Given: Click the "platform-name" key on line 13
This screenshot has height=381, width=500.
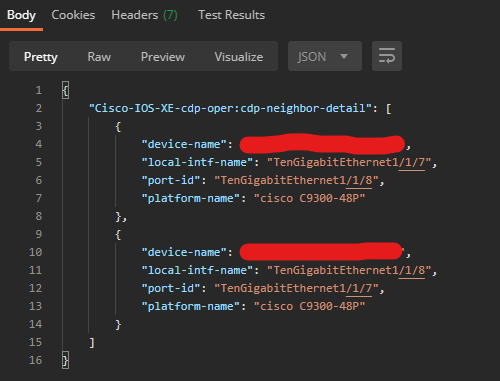Looking at the screenshot, I should click(x=191, y=306).
